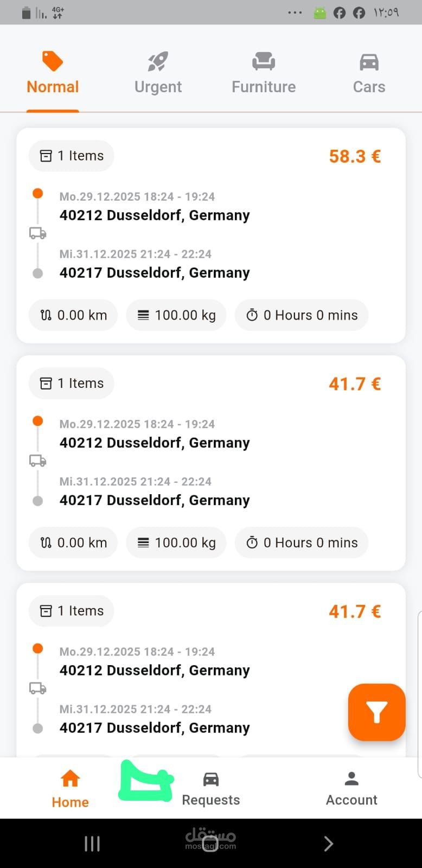Open the first card's 40212 Dusseldorf pickup address
The image size is (422, 868).
155,215
